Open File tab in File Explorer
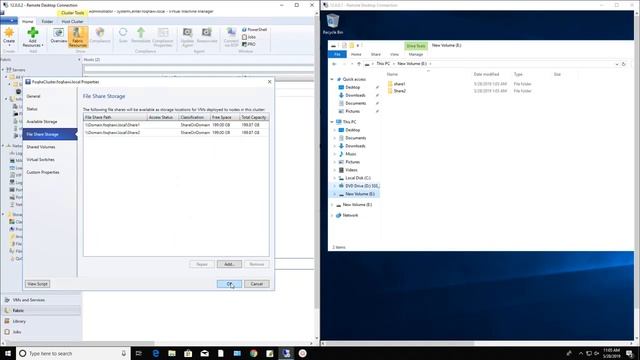 (x=337, y=54)
